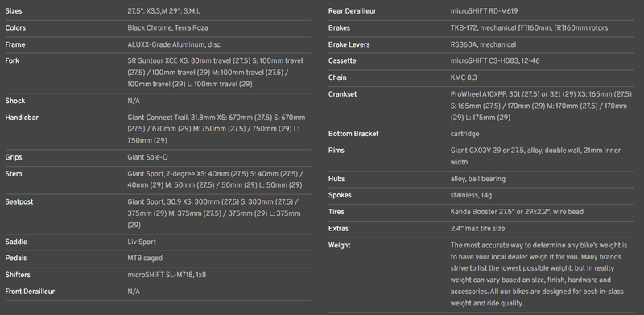
Task: Click the ALUXX-Grade Aluminum frame value
Action: pyautogui.click(x=174, y=44)
